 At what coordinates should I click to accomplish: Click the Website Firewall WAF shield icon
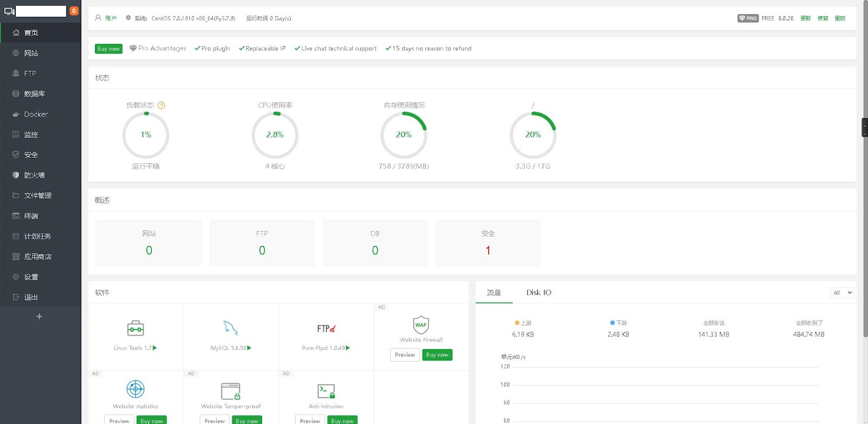pos(421,325)
